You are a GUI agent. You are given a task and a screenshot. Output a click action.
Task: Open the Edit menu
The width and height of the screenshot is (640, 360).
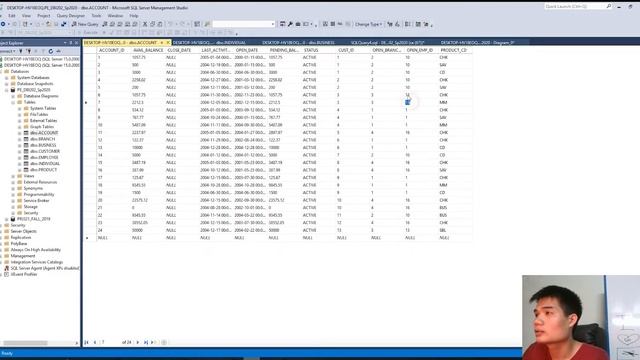pyautogui.click(x=12, y=16)
